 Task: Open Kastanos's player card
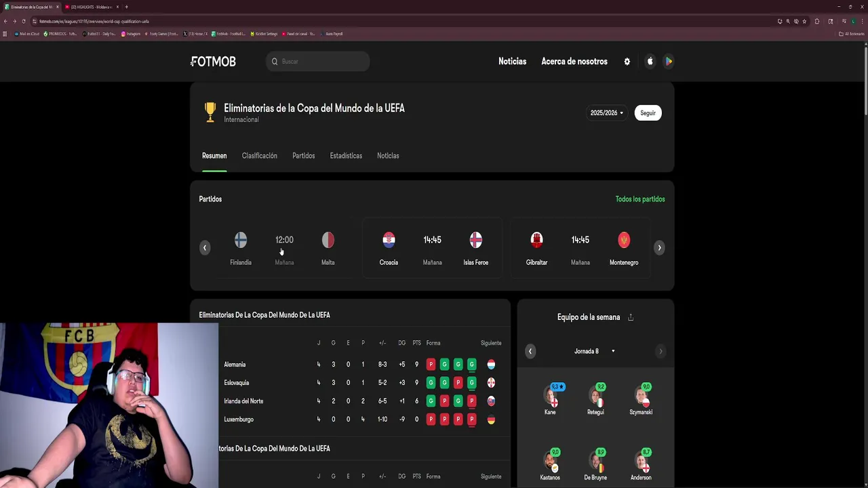tap(550, 465)
